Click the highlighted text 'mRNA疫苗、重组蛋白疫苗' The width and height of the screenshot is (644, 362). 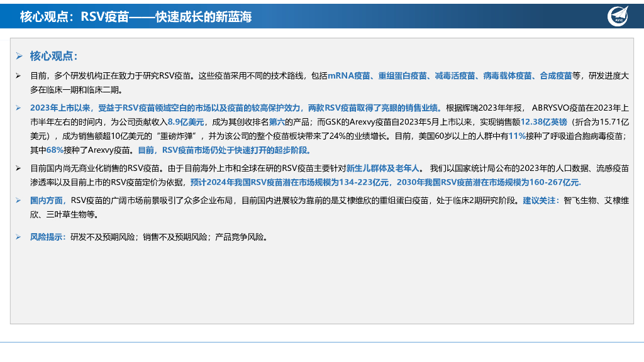[x=377, y=76]
